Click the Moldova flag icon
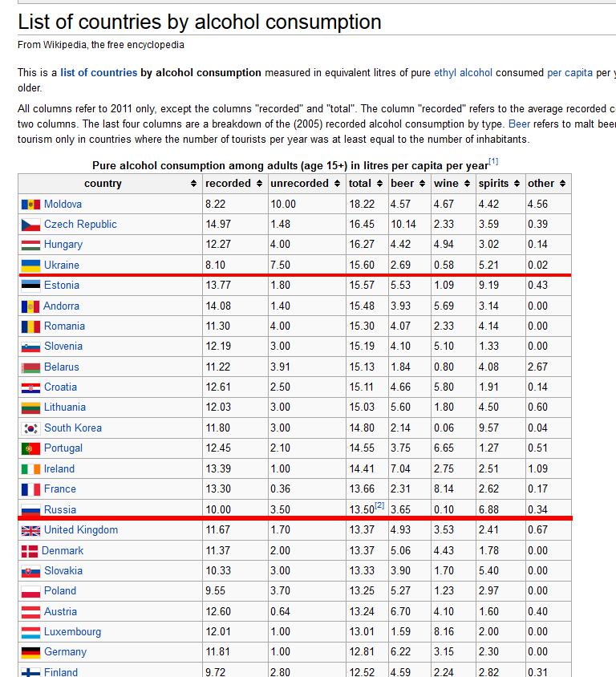This screenshot has height=677, width=616. coord(30,205)
